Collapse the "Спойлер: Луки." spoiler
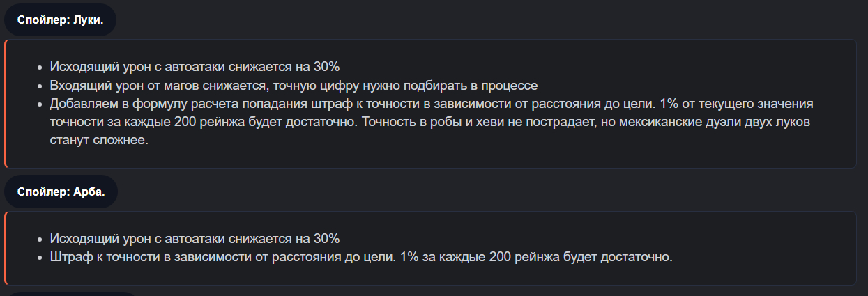The image size is (868, 296). point(60,20)
